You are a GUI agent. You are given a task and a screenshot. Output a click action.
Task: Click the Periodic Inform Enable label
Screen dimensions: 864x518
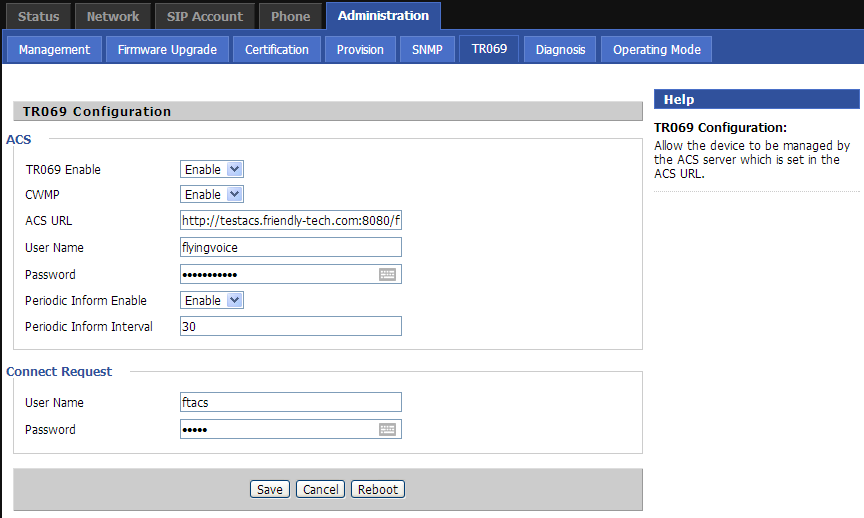point(86,300)
